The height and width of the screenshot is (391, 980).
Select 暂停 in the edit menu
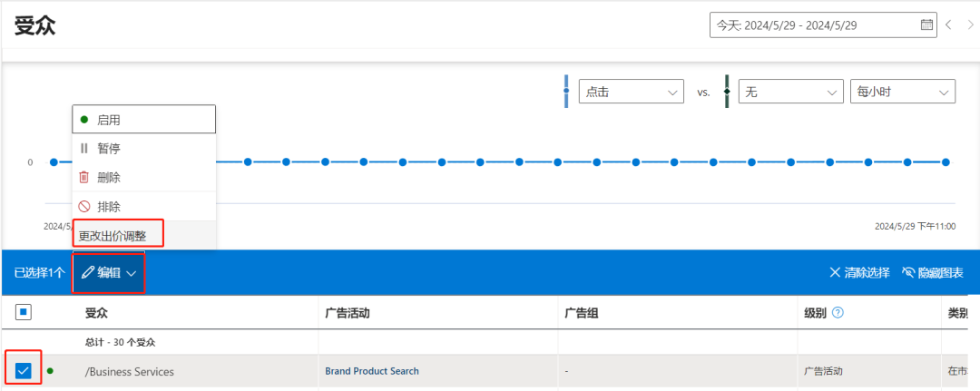[x=143, y=149]
